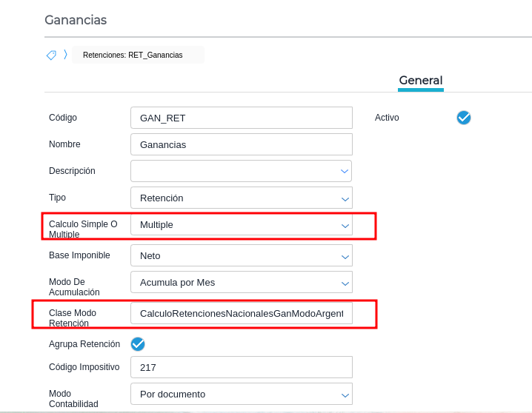The height and width of the screenshot is (413, 532).
Task: Open the Modo De Acumulación dropdown
Action: pos(241,282)
